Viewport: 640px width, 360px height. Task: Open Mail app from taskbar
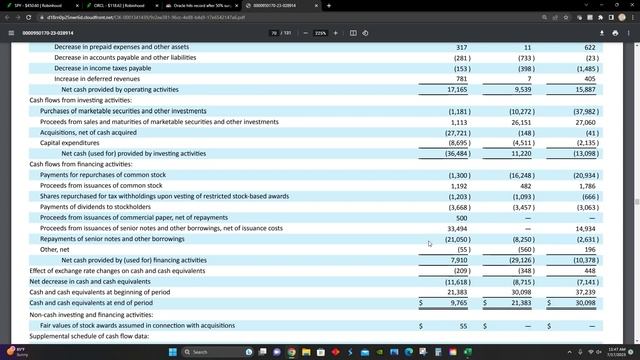coord(365,352)
